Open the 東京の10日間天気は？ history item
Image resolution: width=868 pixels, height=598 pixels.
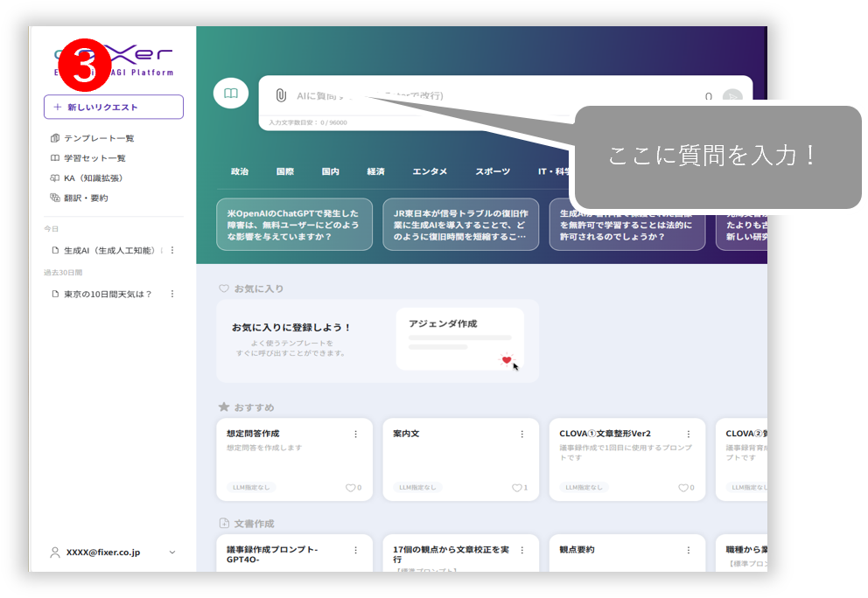tap(107, 295)
